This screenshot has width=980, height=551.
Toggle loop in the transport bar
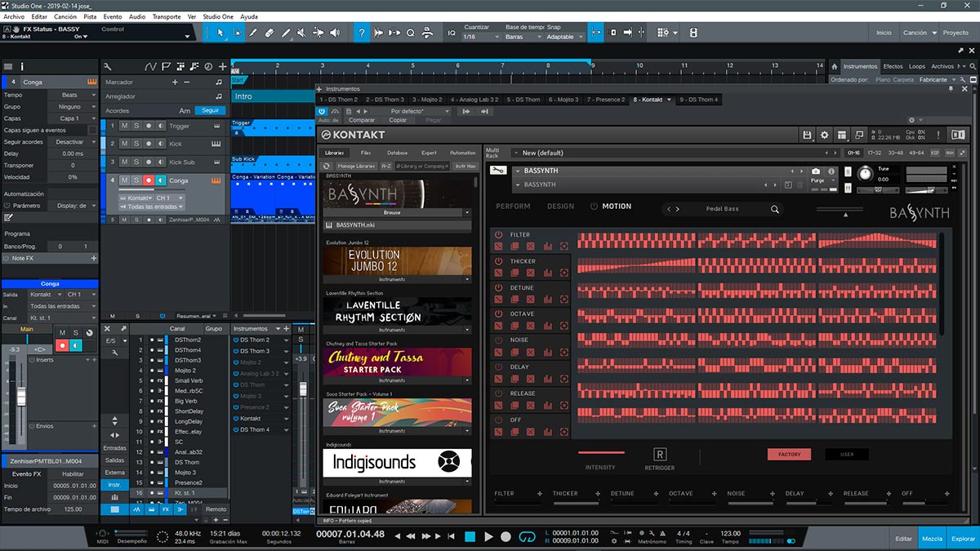point(528,536)
